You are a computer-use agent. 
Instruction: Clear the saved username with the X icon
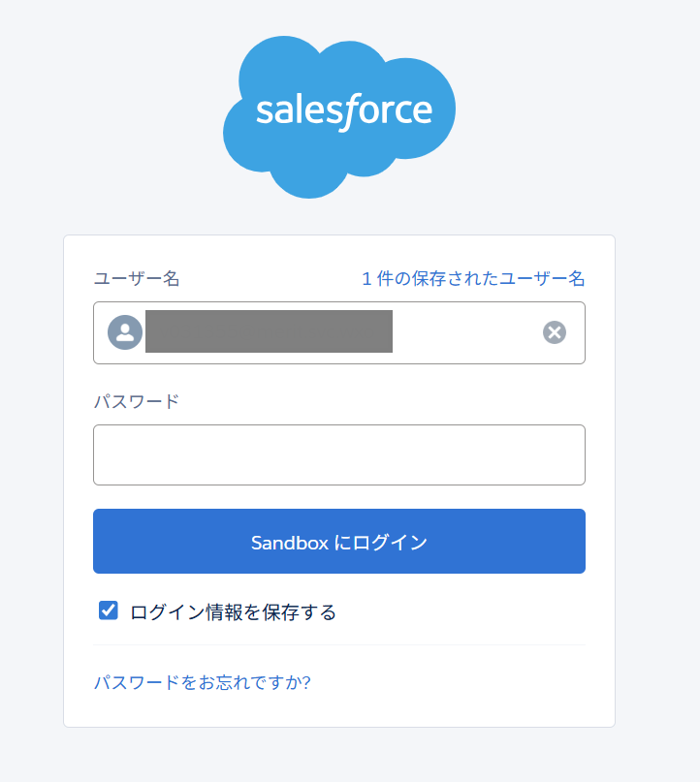(554, 332)
